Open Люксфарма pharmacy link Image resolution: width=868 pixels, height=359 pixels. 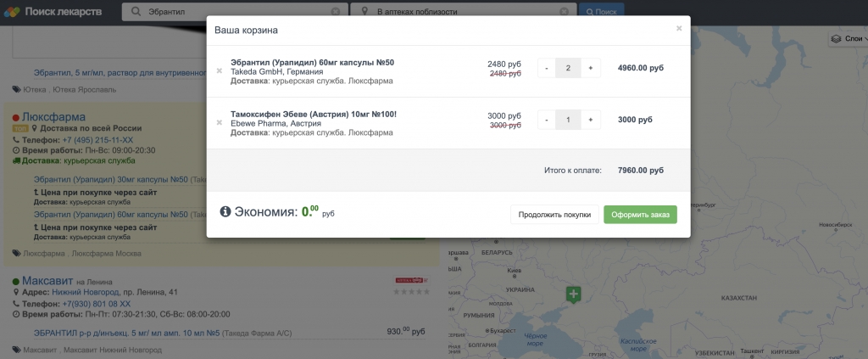click(x=53, y=117)
